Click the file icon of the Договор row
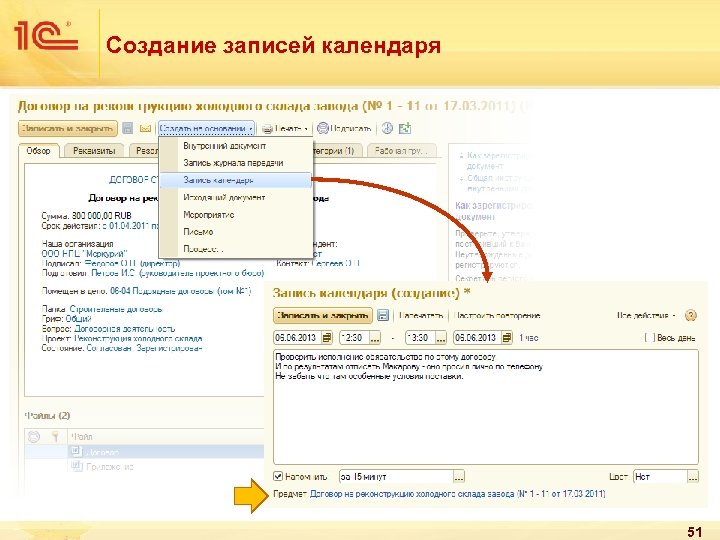Viewport: 720px width, 540px height. pyautogui.click(x=76, y=452)
